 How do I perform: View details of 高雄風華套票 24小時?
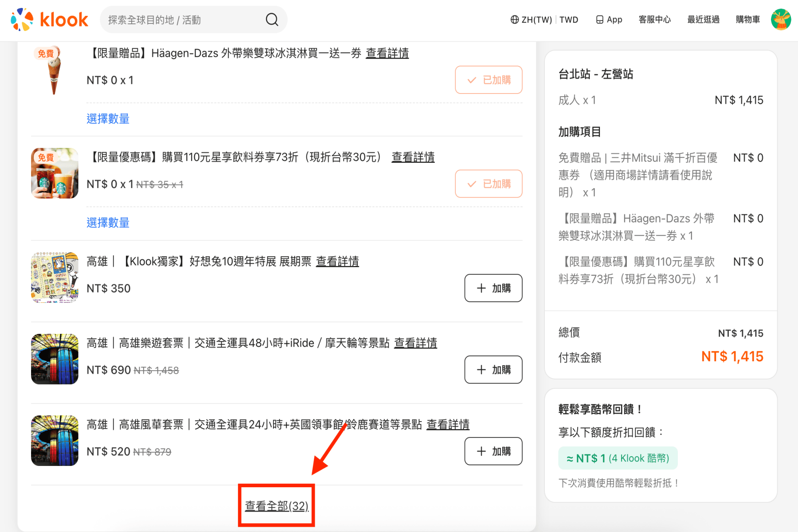(x=448, y=425)
